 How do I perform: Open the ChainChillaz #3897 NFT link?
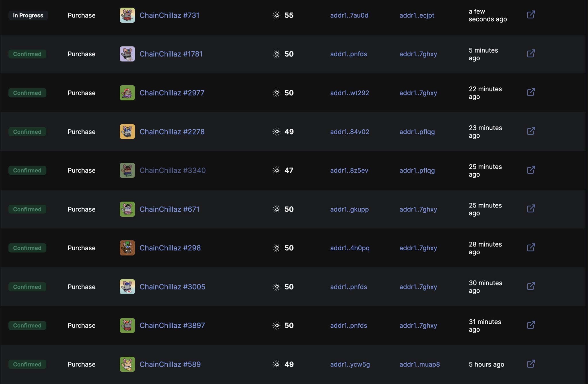click(x=172, y=326)
